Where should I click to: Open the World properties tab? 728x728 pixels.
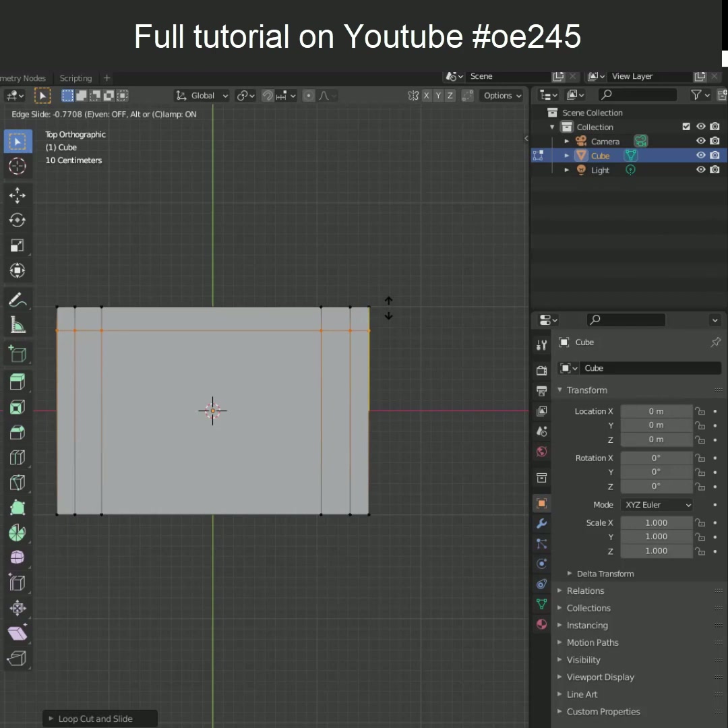pos(541,452)
